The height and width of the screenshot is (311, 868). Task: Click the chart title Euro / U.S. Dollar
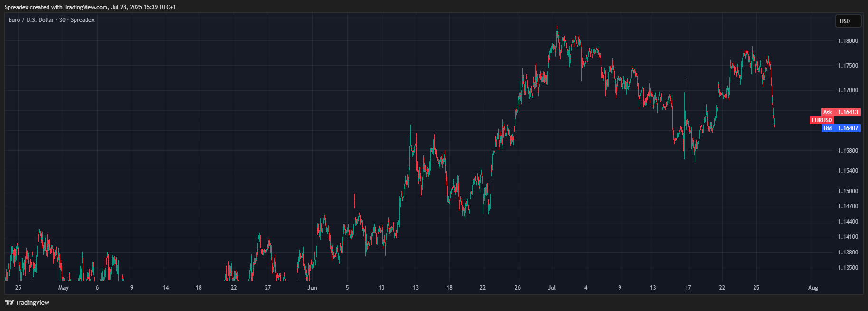tap(31, 20)
